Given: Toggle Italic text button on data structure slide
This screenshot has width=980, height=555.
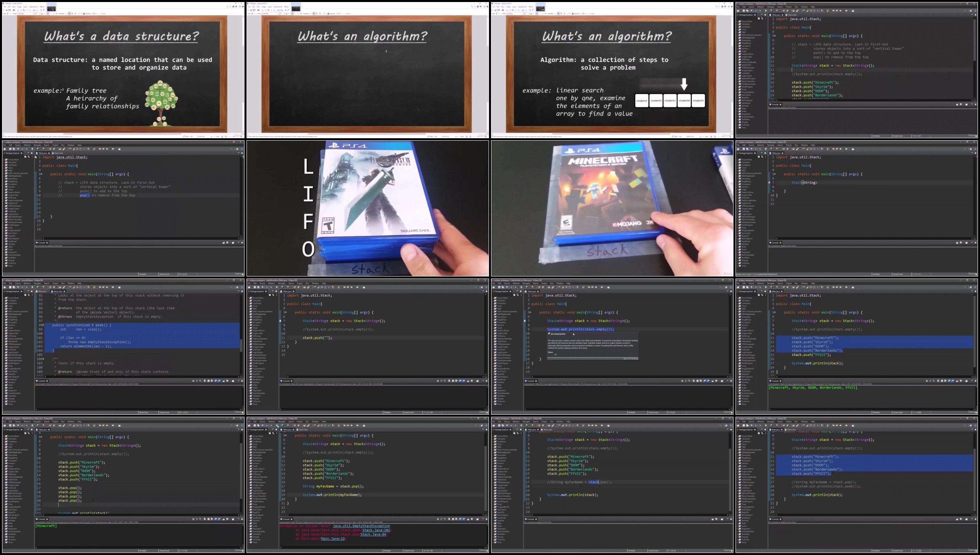Looking at the screenshot, I should pos(51,14).
